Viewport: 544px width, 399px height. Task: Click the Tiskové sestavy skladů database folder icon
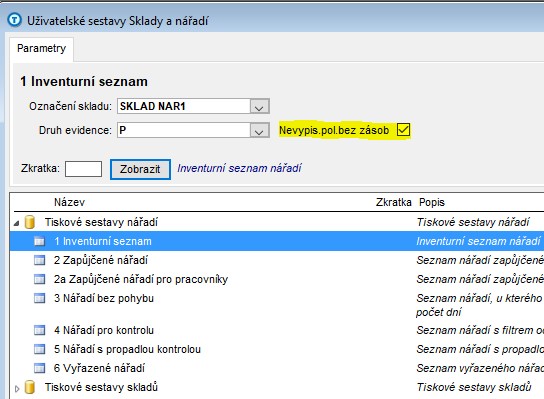[x=30, y=387]
